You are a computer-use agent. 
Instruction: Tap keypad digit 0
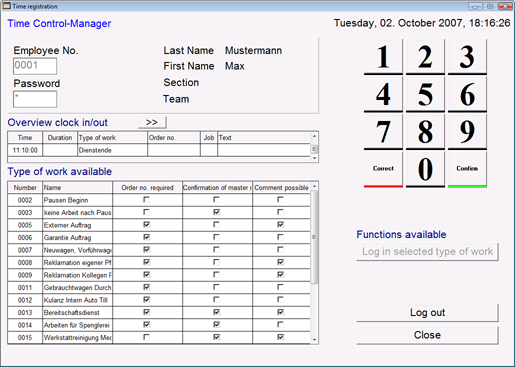point(425,169)
